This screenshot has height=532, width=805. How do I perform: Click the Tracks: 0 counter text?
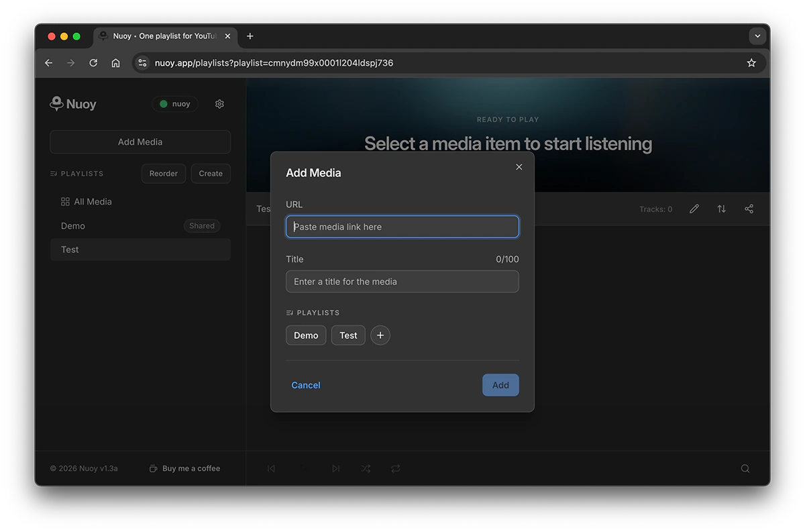(655, 209)
